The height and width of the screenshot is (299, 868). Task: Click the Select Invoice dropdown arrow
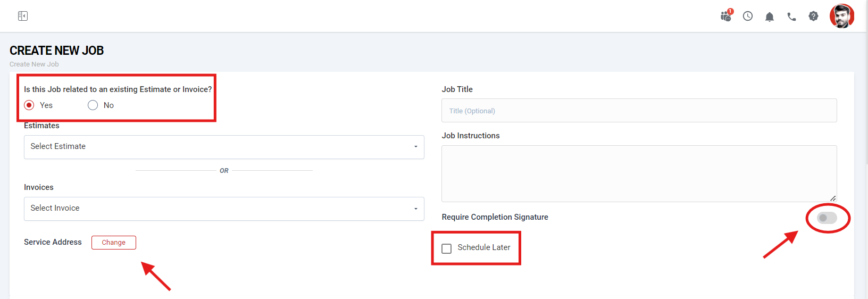point(416,209)
